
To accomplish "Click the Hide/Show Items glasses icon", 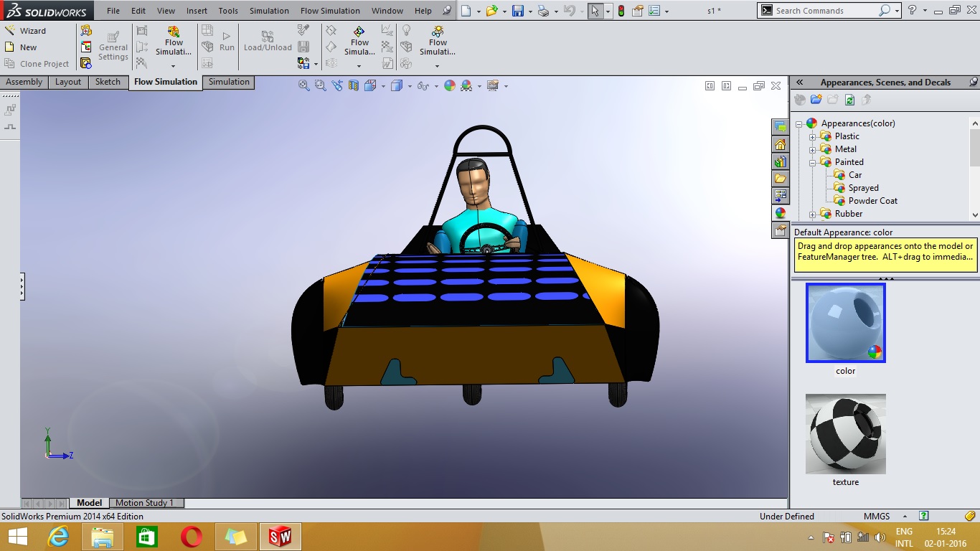I will 423,85.
